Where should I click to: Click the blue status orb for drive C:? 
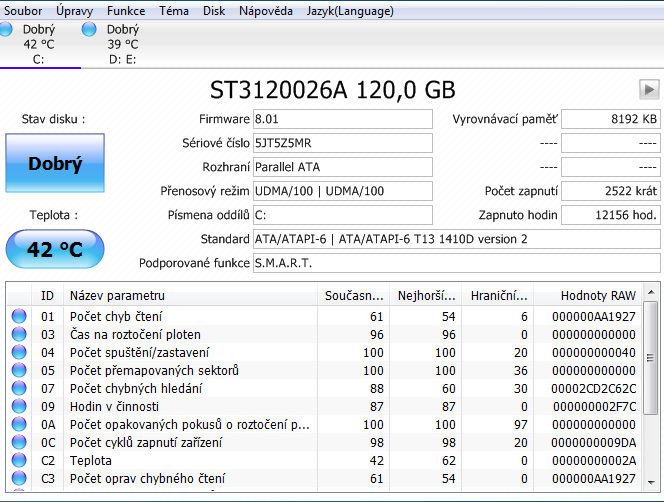pyautogui.click(x=9, y=31)
